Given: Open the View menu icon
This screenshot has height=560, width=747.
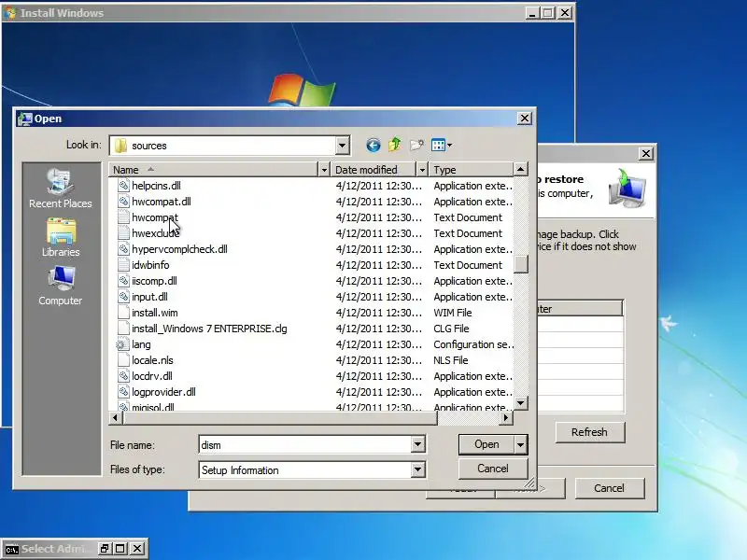Looking at the screenshot, I should pyautogui.click(x=441, y=145).
